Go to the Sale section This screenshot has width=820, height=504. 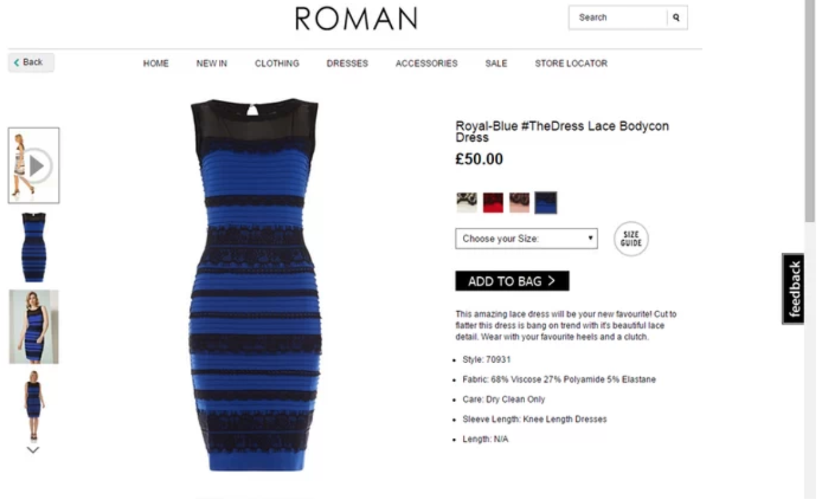(496, 63)
